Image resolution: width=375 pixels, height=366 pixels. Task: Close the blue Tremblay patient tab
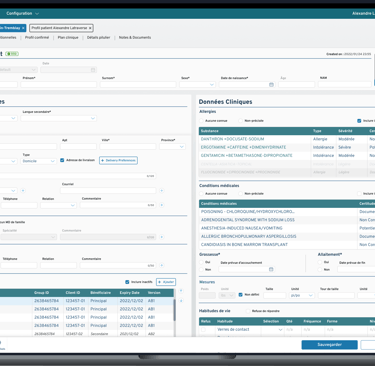click(23, 28)
